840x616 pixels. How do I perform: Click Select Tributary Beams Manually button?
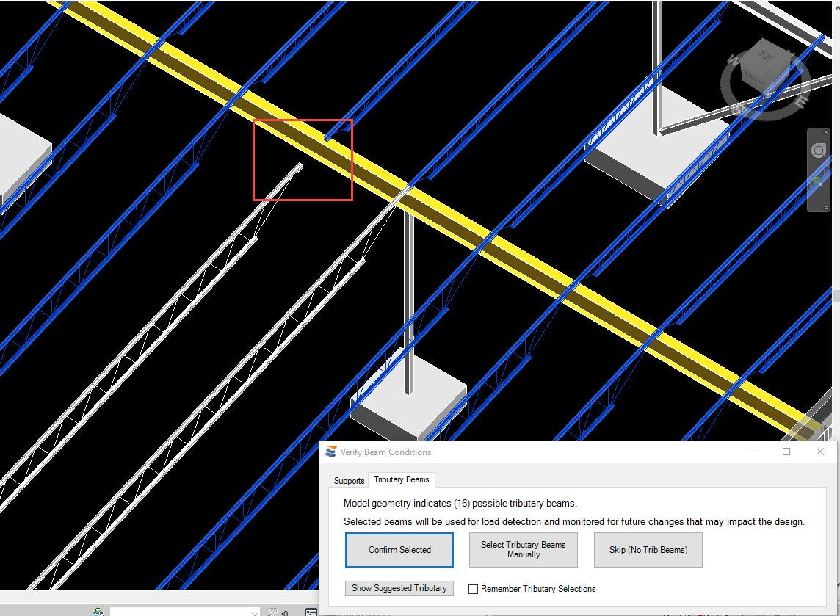[524, 550]
